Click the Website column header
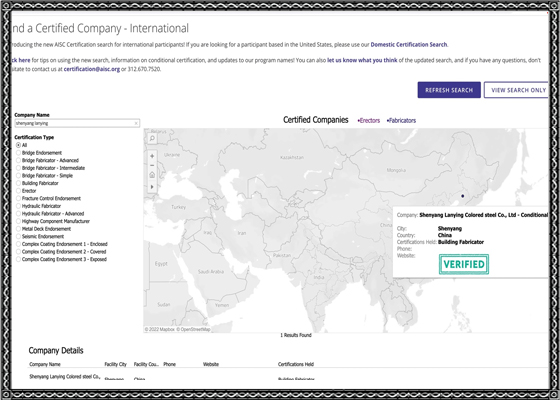Viewport: 560px width, 400px height. pyautogui.click(x=211, y=364)
